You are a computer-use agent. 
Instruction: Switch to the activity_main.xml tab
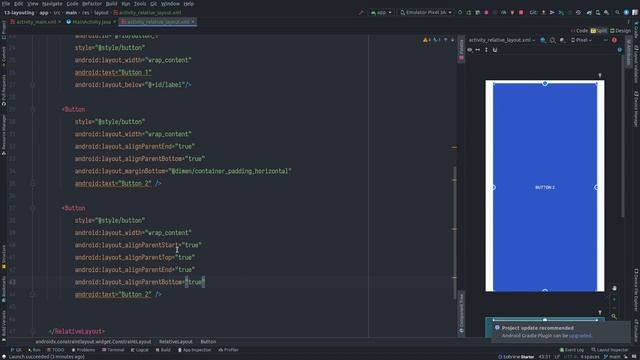point(36,22)
